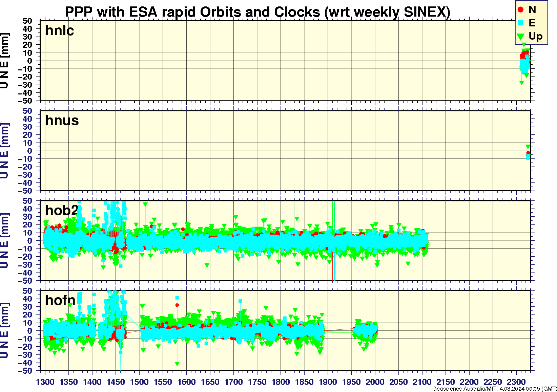
Task: Click the hnlc panel y-axis UNE [mm] label
Action: coord(4,61)
